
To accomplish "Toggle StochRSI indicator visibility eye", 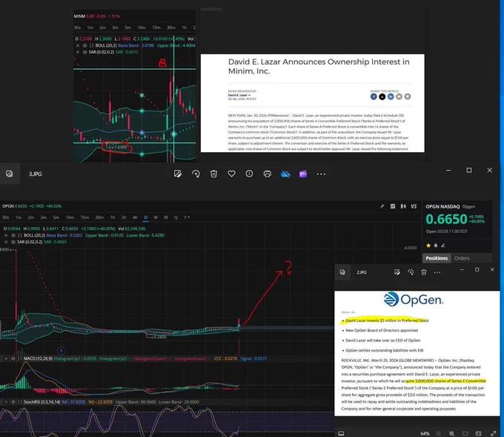I will tap(13, 401).
